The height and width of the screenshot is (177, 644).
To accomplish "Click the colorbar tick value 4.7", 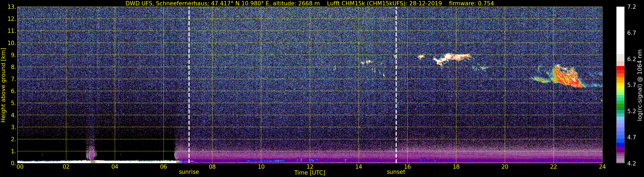I will (632, 137).
